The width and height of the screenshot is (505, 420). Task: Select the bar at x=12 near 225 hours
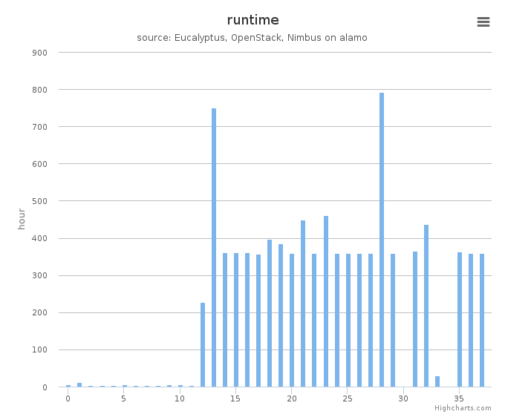[x=203, y=345]
